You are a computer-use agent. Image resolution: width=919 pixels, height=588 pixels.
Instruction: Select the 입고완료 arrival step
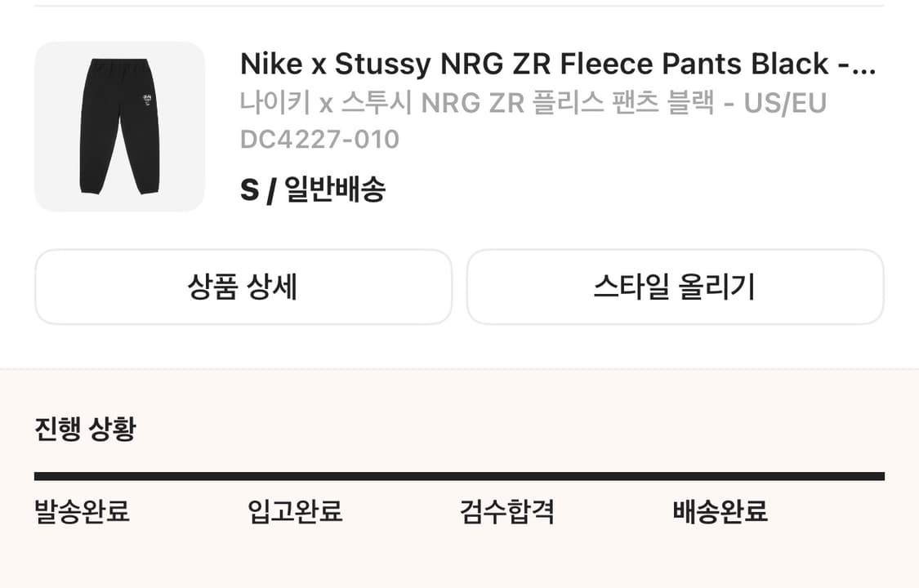296,513
